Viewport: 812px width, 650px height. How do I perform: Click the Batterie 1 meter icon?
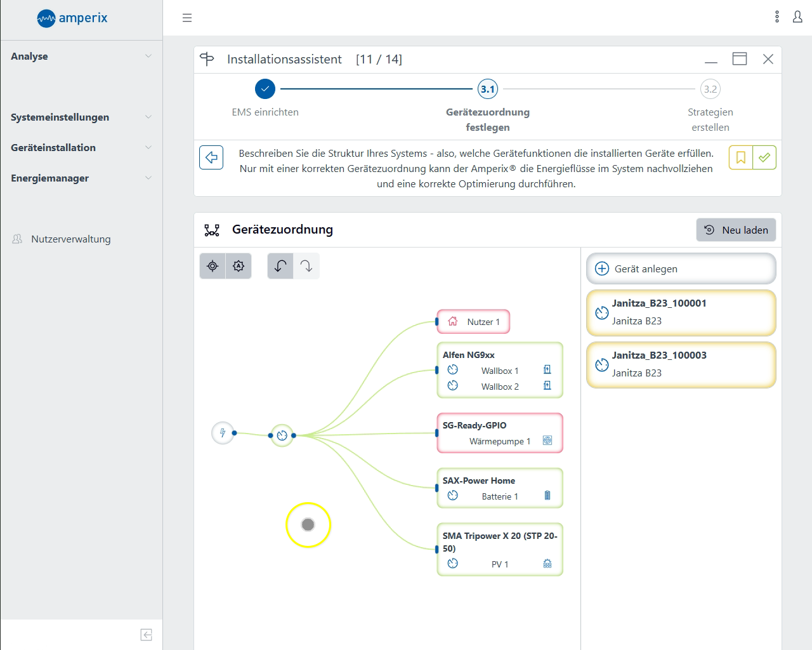453,495
